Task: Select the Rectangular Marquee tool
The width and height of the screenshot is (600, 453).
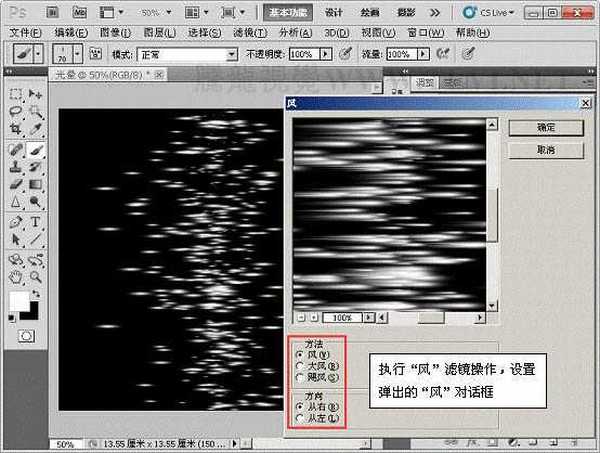Action: point(16,94)
